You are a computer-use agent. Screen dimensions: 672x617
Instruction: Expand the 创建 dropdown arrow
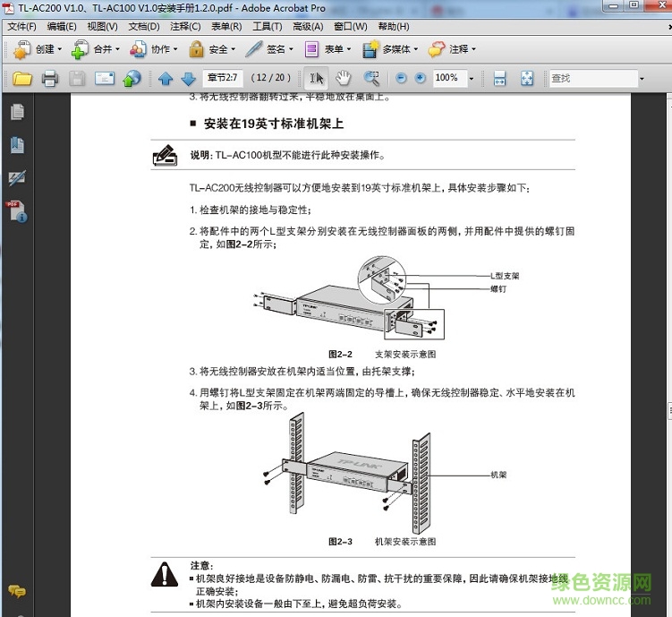coord(60,49)
